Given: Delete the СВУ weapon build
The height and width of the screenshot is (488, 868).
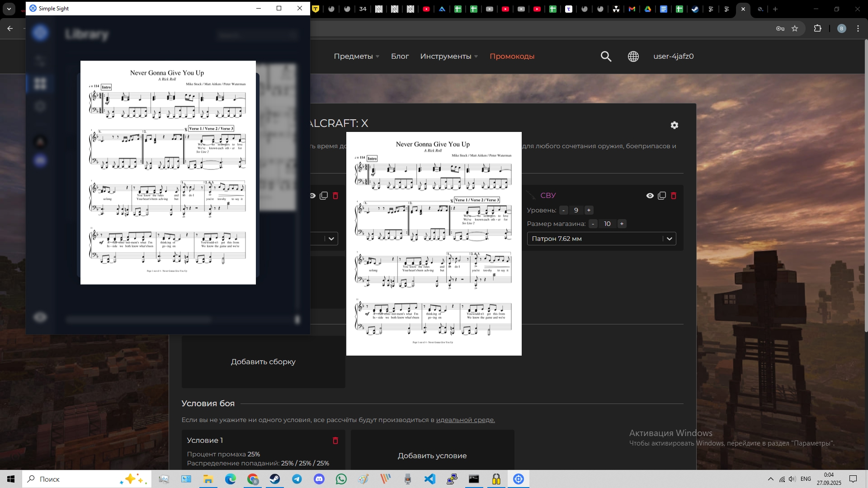Looking at the screenshot, I should (674, 196).
